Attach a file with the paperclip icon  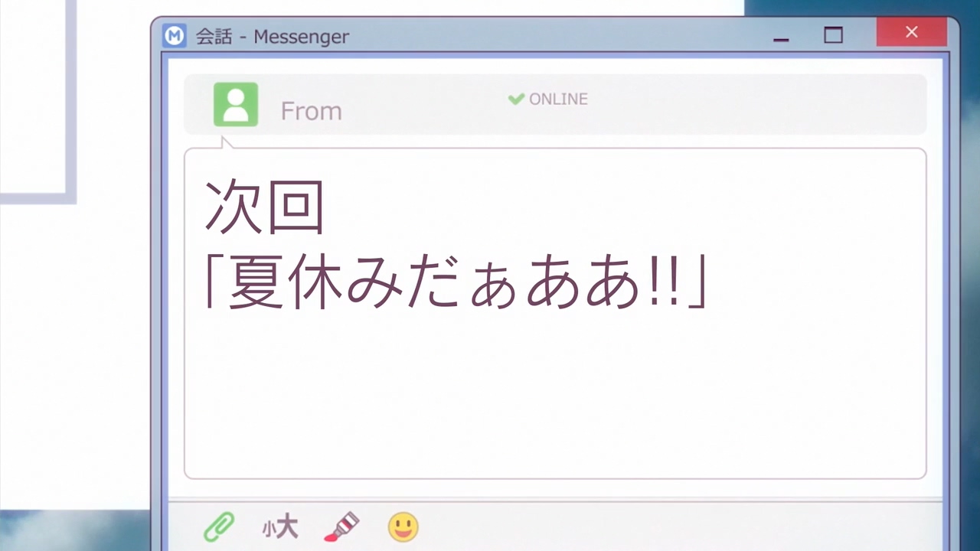(x=219, y=527)
